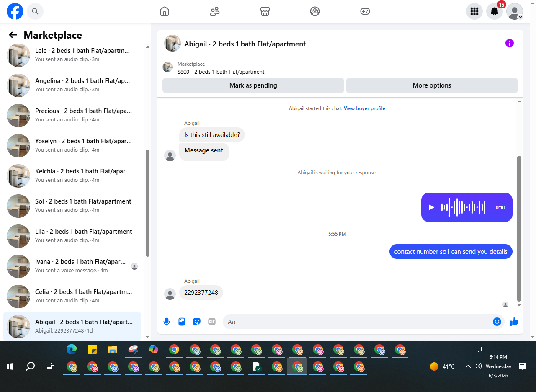The image size is (536, 392).
Task: Open Lele's conversation in the list
Action: pyautogui.click(x=72, y=55)
